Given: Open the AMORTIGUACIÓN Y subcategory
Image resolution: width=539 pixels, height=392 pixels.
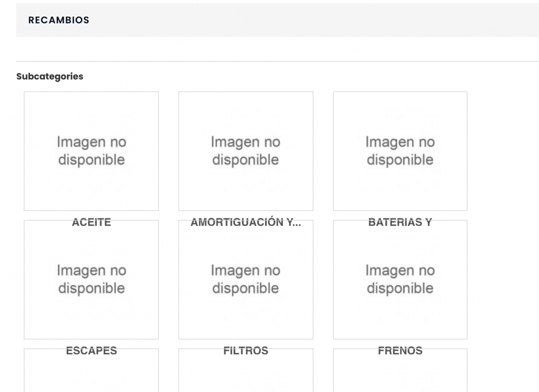Looking at the screenshot, I should tap(245, 222).
